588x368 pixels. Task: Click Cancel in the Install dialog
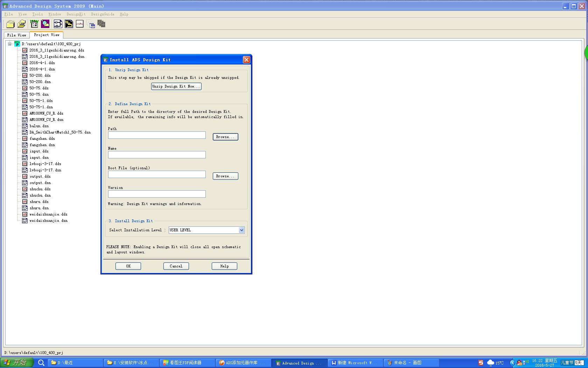coord(176,266)
